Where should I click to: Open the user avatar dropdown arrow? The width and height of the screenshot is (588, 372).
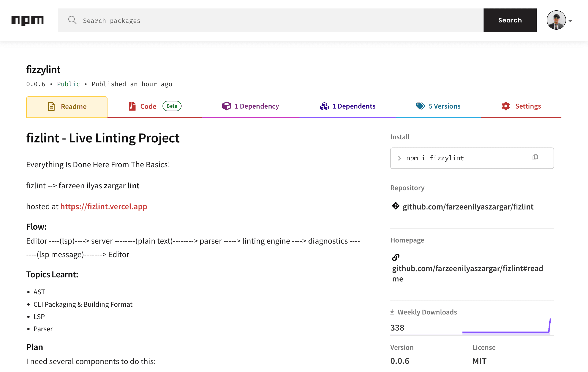pyautogui.click(x=570, y=21)
